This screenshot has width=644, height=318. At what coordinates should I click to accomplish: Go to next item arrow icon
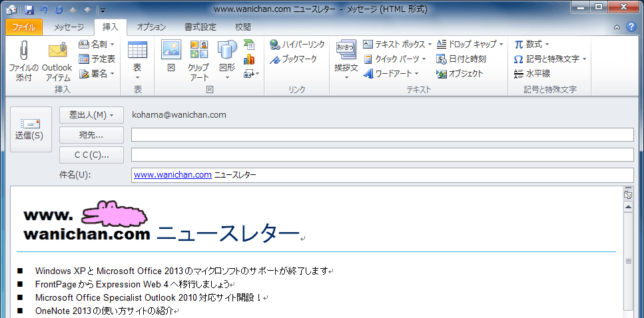click(87, 9)
